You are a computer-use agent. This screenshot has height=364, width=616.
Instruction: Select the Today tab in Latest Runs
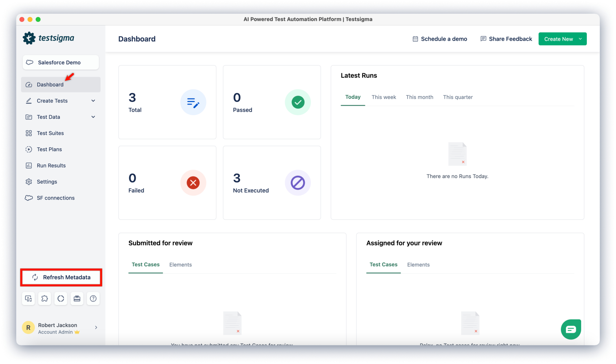point(353,97)
